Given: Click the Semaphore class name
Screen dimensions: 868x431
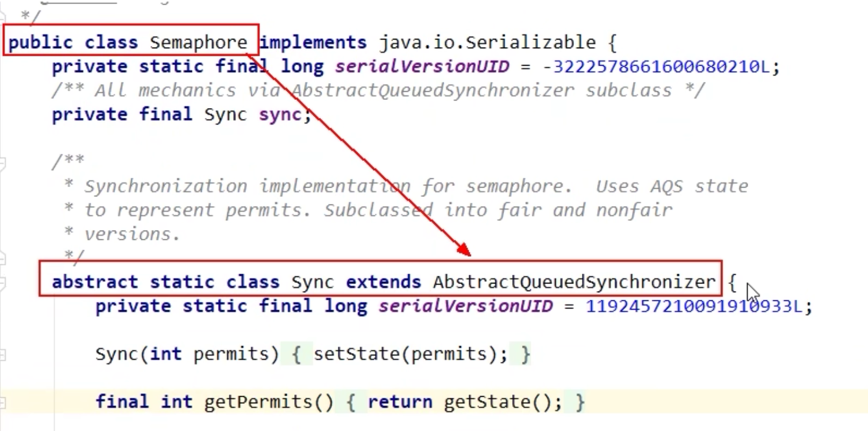Looking at the screenshot, I should pyautogui.click(x=198, y=43).
